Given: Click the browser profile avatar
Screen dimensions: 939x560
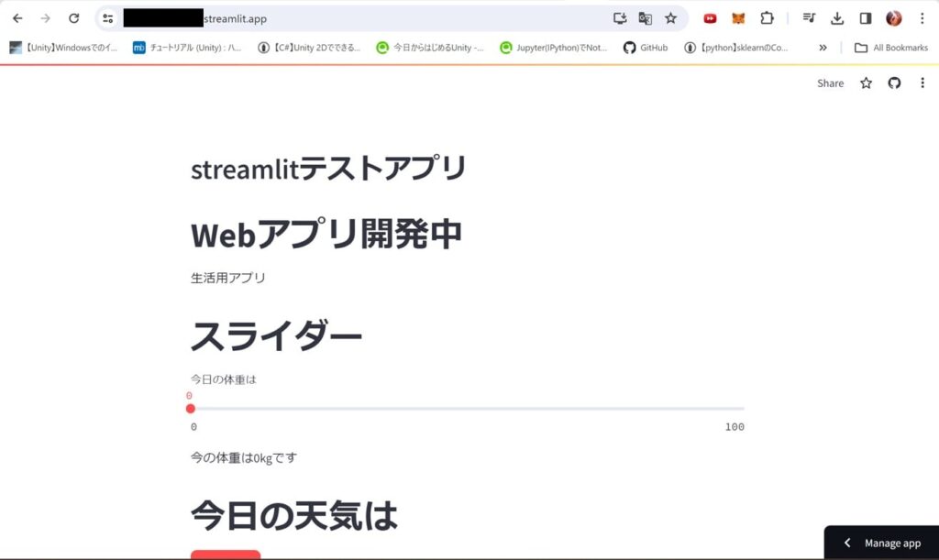Looking at the screenshot, I should coord(892,17).
